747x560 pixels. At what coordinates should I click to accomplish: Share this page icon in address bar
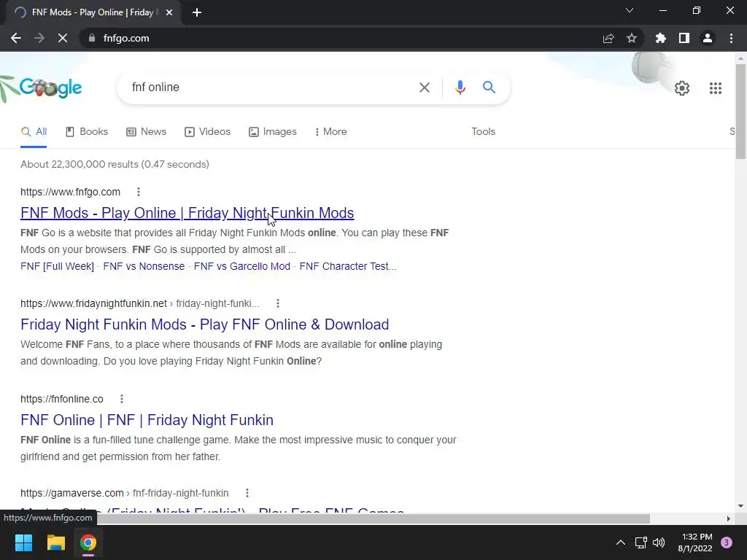coord(608,38)
